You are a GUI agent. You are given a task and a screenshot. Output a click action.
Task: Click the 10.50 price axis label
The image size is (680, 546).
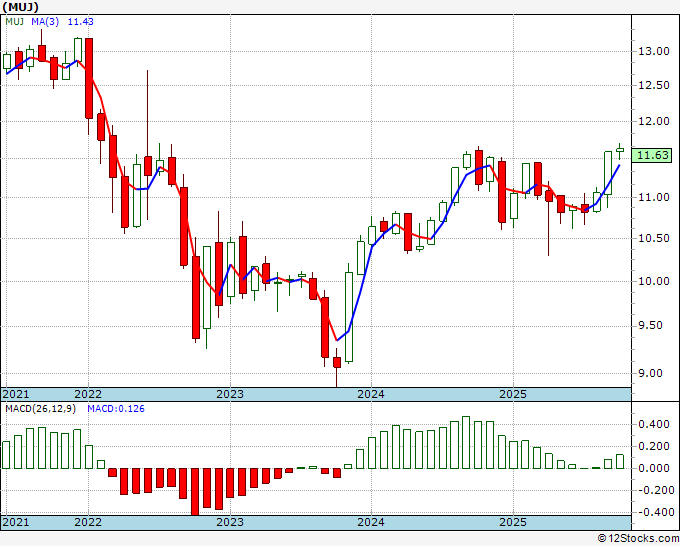(x=654, y=238)
